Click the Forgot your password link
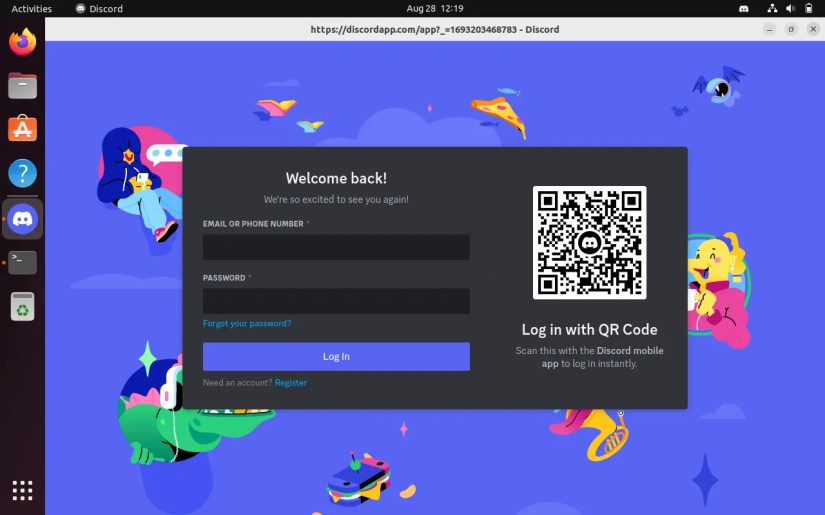 coord(247,324)
